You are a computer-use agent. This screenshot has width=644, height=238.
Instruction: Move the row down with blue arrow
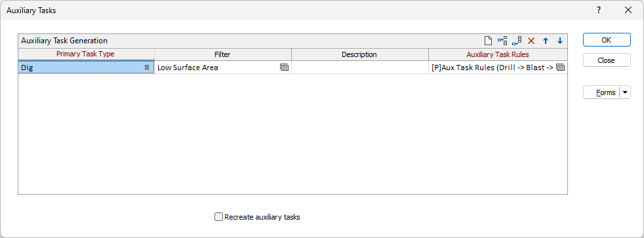[560, 41]
